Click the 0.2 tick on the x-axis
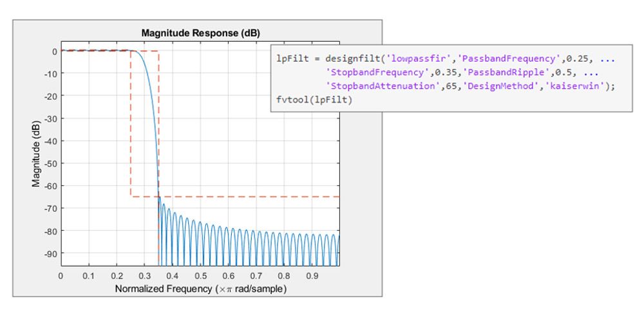 tap(117, 275)
